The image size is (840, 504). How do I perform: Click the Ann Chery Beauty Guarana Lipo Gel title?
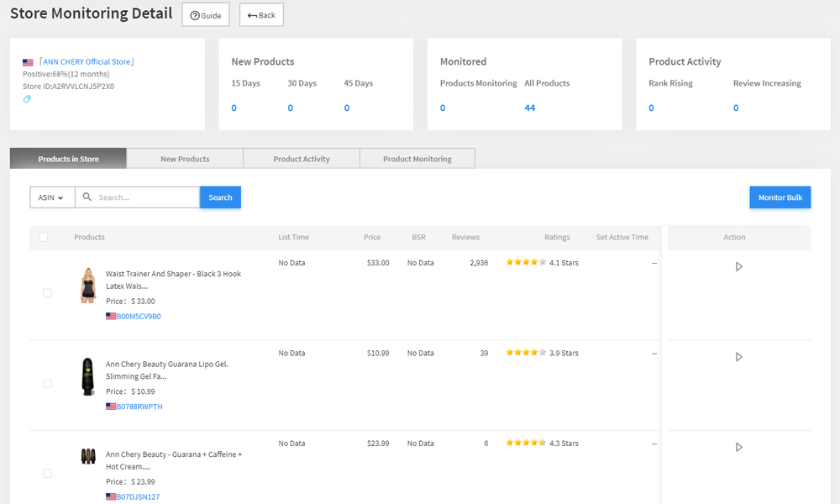(x=166, y=370)
